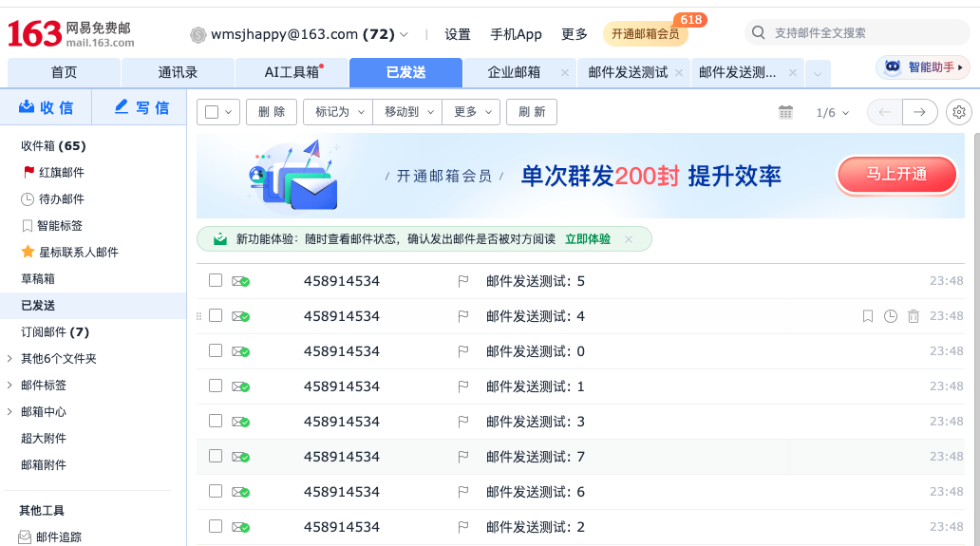Image resolution: width=980 pixels, height=546 pixels.
Task: Click sent status icon for 邮件发送测试: 0
Action: coord(240,351)
